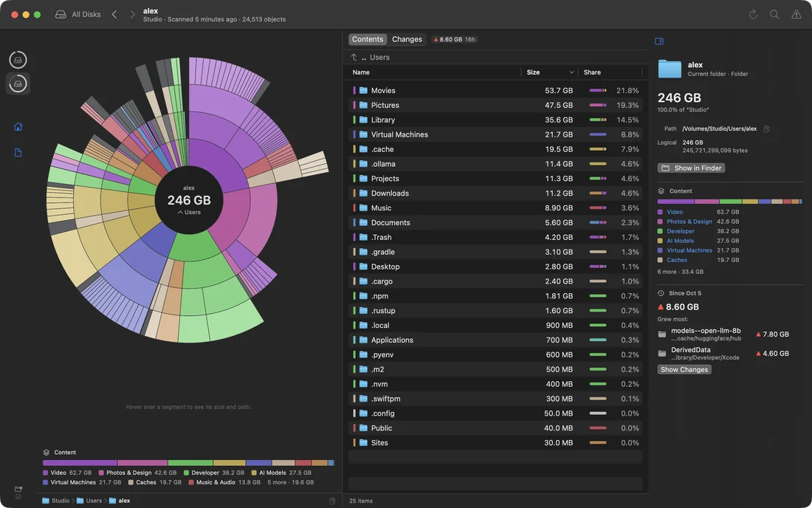Open Developer category link in inspector
This screenshot has width=812, height=508.
click(x=681, y=231)
